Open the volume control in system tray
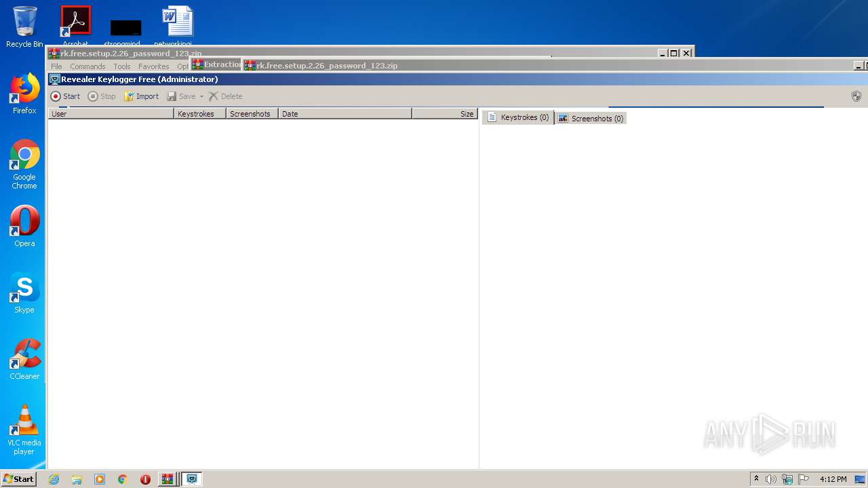This screenshot has width=868, height=488. tap(771, 479)
